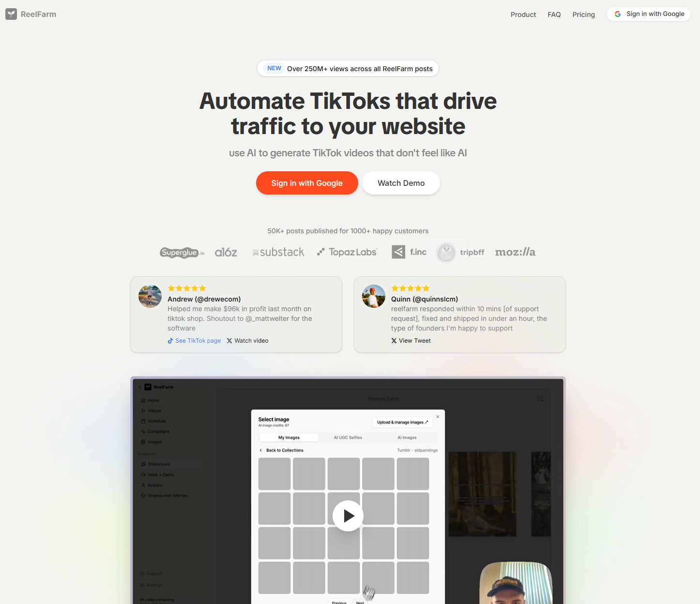The width and height of the screenshot is (700, 604).
Task: Click the ReelFarm sprout logo icon
Action: pyautogui.click(x=11, y=14)
